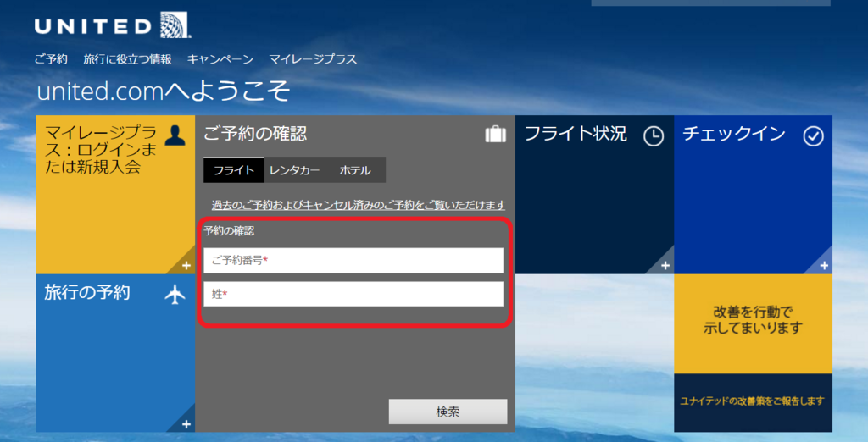Open the 旅行の予約 tile

pos(115,353)
